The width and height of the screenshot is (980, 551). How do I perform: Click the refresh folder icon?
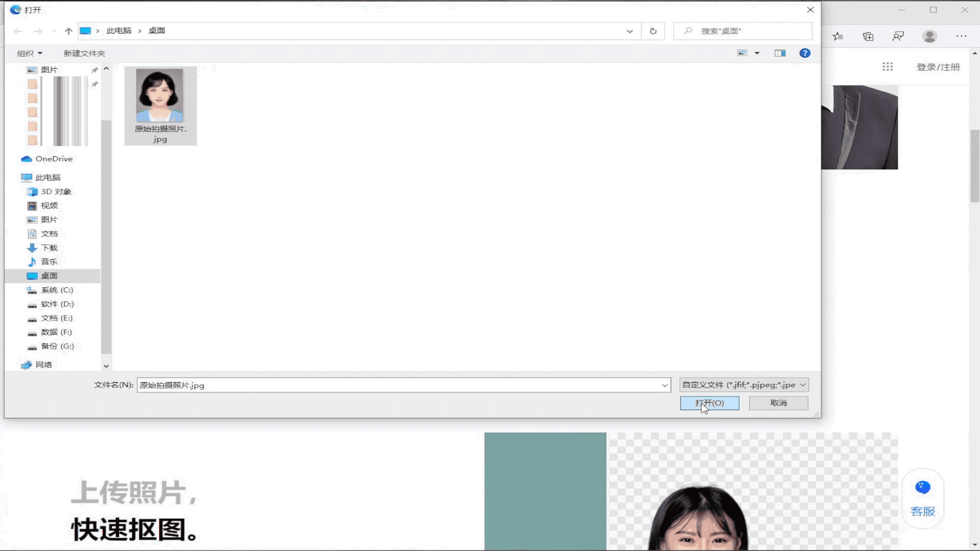tap(653, 31)
